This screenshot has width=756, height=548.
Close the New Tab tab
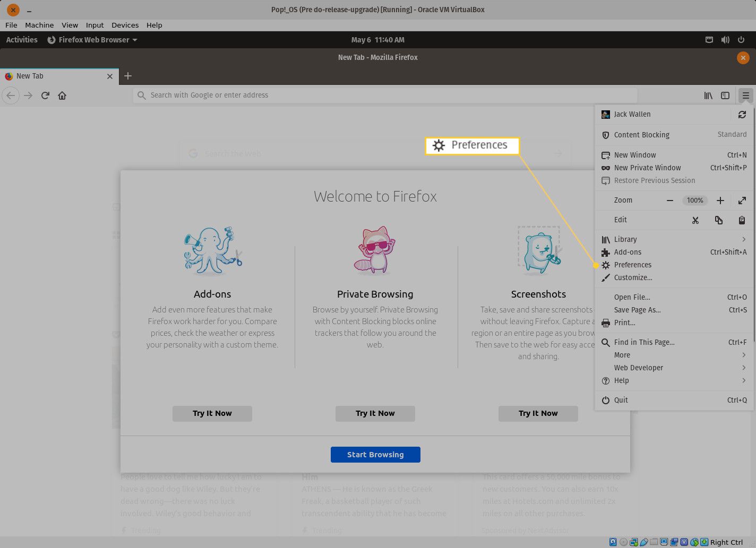[110, 76]
